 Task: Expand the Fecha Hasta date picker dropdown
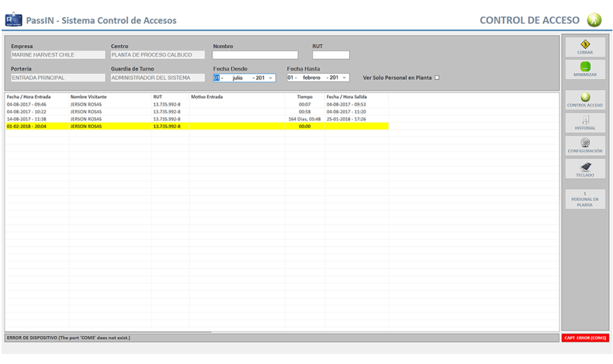coord(345,78)
